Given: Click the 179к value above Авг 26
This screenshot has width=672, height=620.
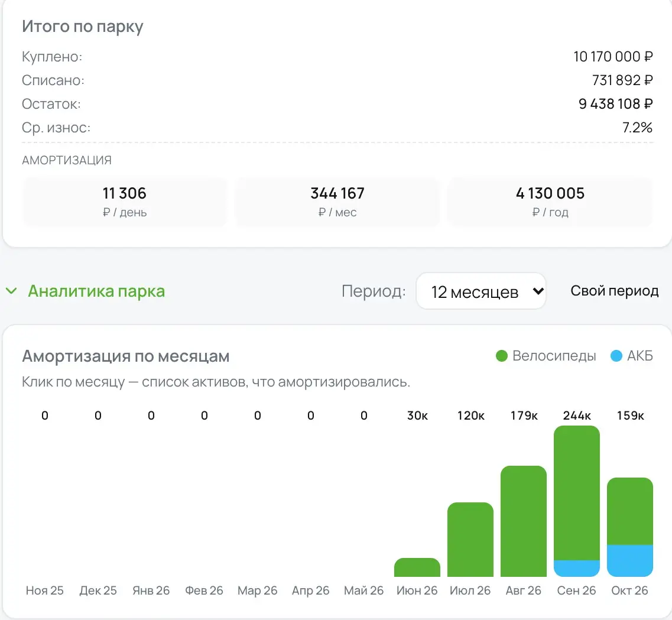Looking at the screenshot, I should [524, 416].
